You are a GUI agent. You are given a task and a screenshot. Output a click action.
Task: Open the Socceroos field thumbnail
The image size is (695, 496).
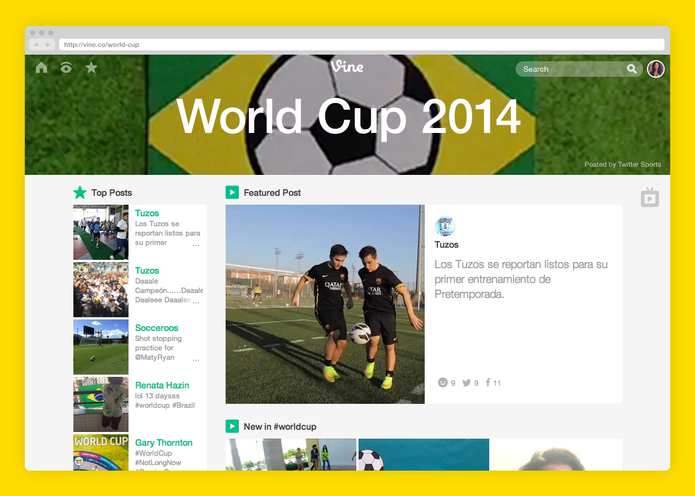pyautogui.click(x=101, y=347)
